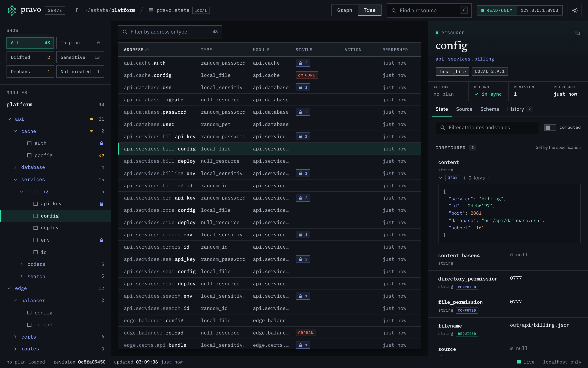The height and width of the screenshot is (368, 588).
Task: Click the ORPHAN badge on edge.balancer.reload
Action: point(306,333)
